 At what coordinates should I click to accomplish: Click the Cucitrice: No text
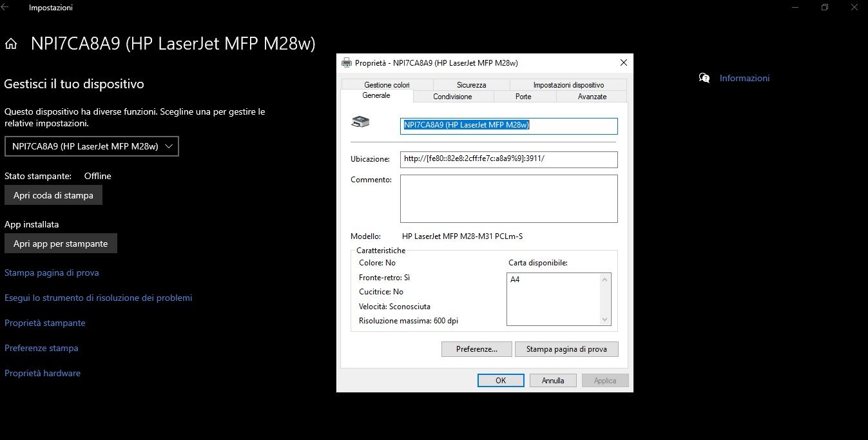[381, 292]
